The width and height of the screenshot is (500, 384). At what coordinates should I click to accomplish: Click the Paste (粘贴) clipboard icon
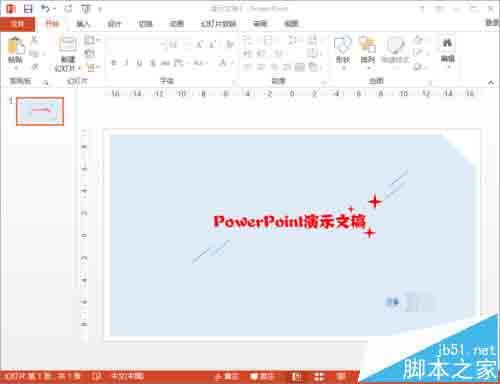click(16, 45)
